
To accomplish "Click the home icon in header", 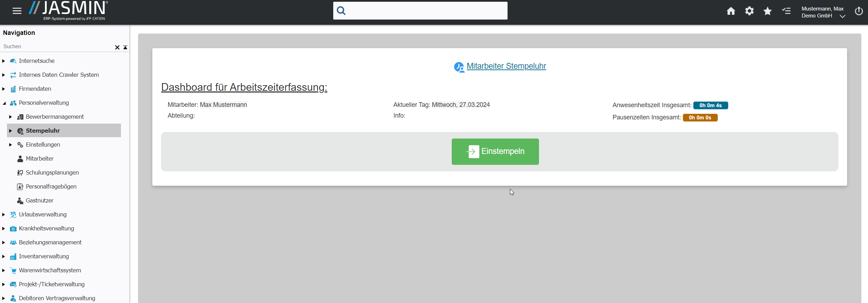I will [731, 11].
